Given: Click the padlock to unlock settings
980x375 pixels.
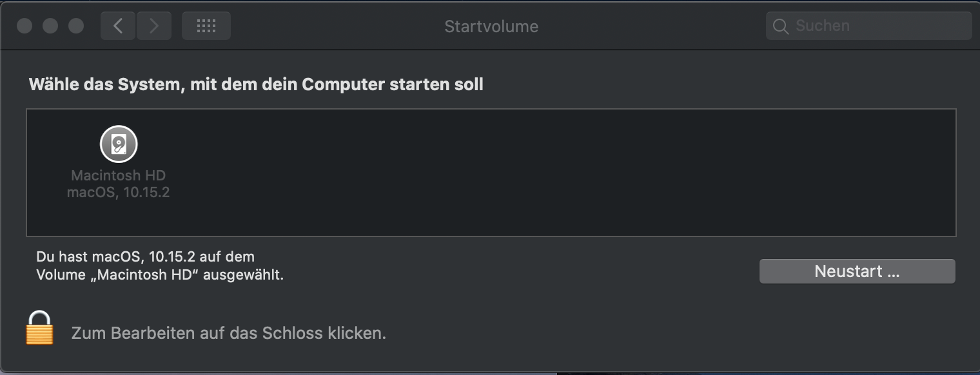Looking at the screenshot, I should point(39,328).
